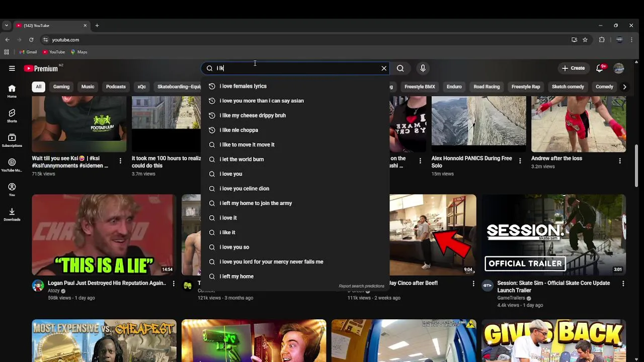Viewport: 644px width, 362px height.
Task: Select the xQc filter chip
Action: coord(141,86)
